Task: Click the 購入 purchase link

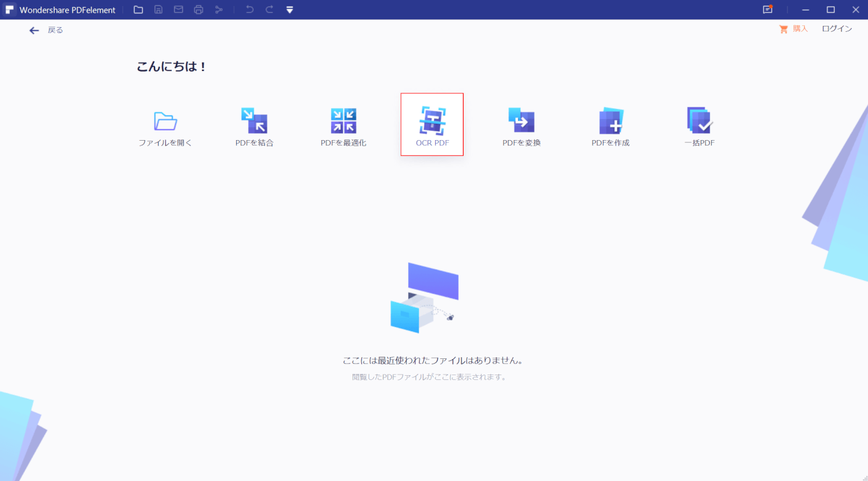Action: [x=793, y=29]
